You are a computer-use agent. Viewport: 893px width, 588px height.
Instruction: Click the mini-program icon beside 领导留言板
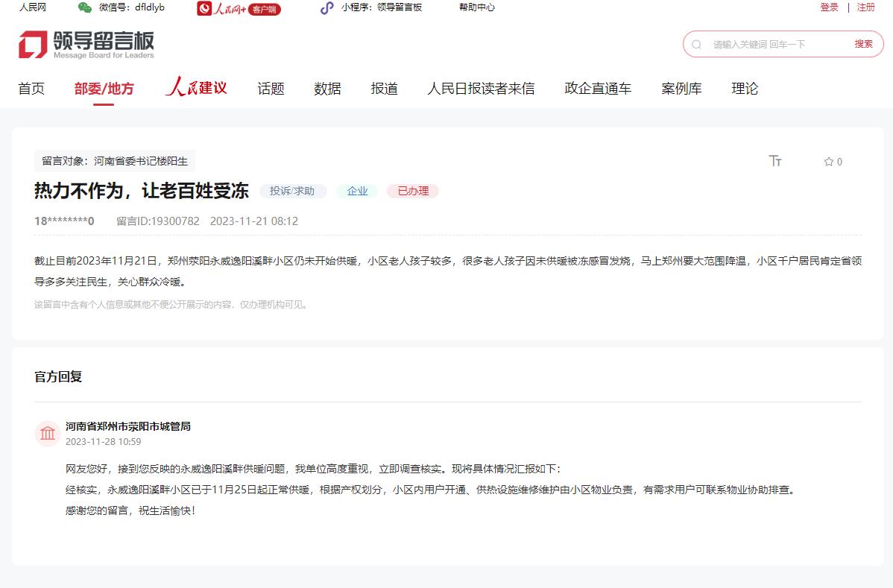326,7
